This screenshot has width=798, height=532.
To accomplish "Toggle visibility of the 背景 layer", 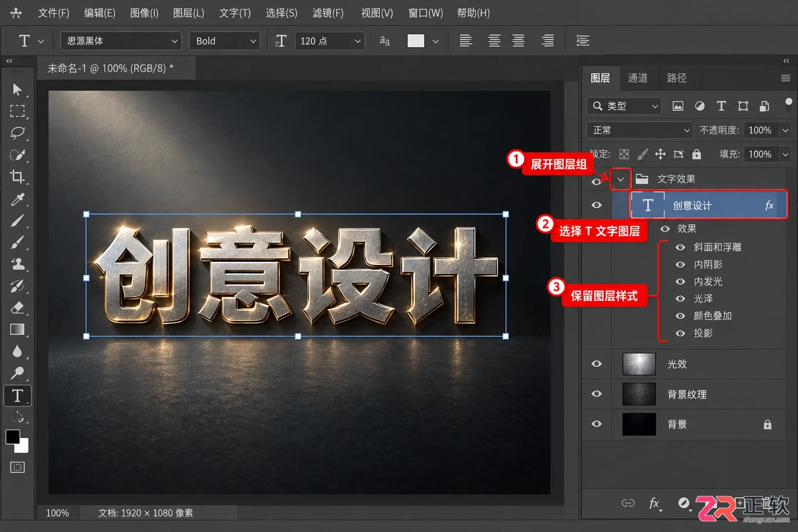I will pos(596,424).
